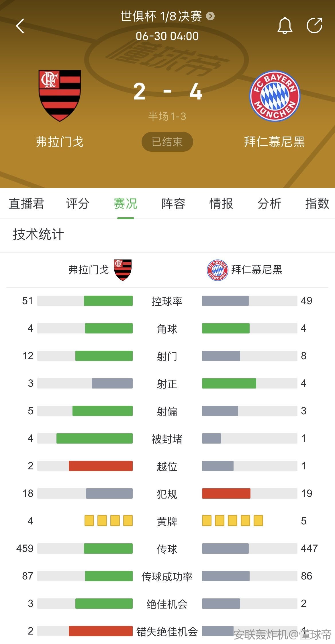Open the 评分 tab
The height and width of the screenshot is (644, 335).
(77, 204)
